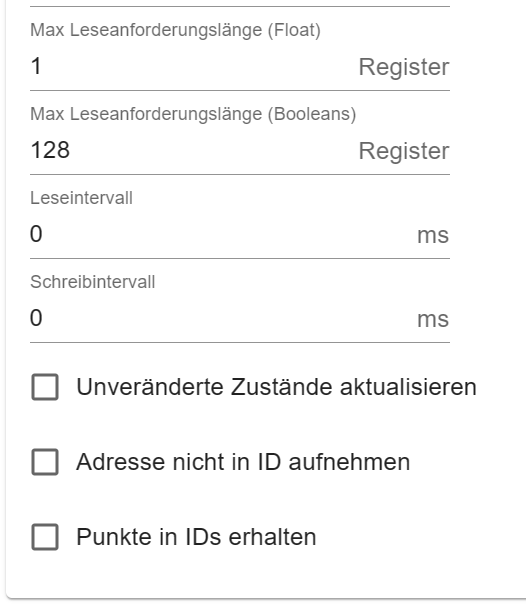Enable Unveränderte Zustände aktualisieren checkbox
Image resolution: width=526 pixels, height=610 pixels.
click(x=45, y=387)
